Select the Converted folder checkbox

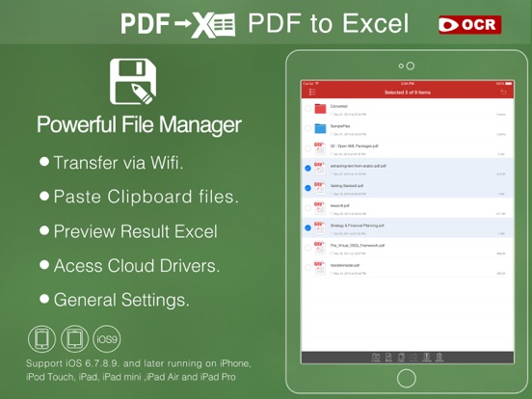click(x=307, y=109)
